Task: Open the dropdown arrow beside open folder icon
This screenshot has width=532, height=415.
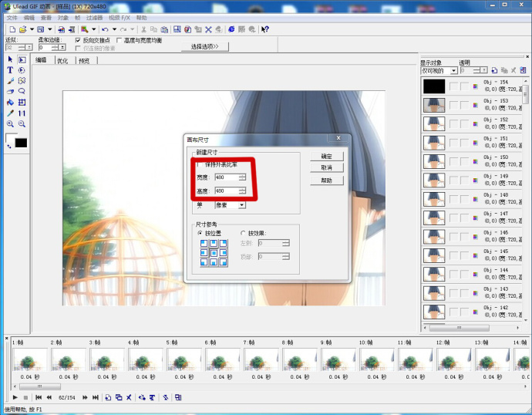Action: [x=32, y=29]
